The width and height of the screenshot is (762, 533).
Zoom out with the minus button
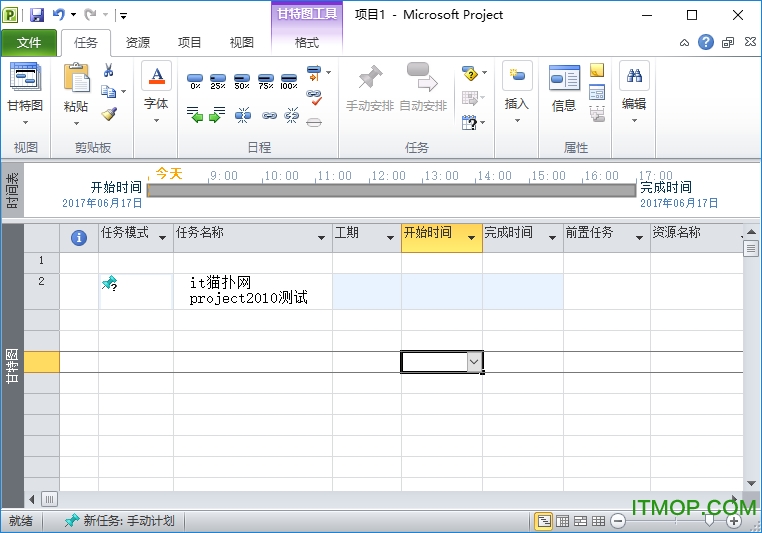point(618,521)
